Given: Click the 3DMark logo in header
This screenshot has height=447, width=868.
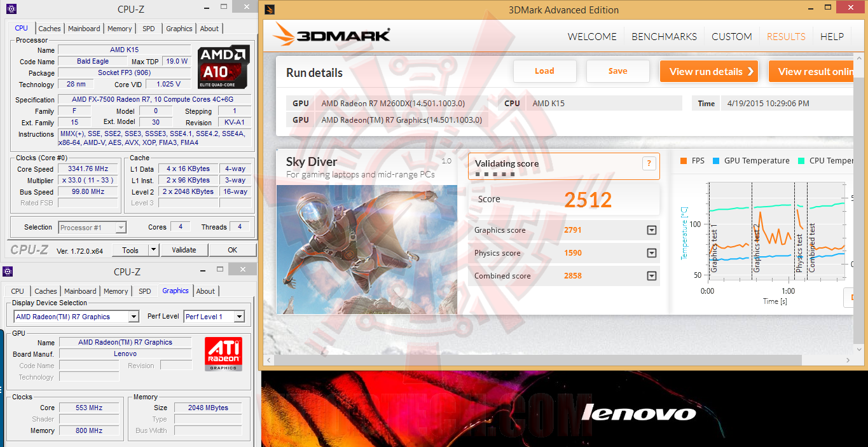Looking at the screenshot, I should (332, 34).
